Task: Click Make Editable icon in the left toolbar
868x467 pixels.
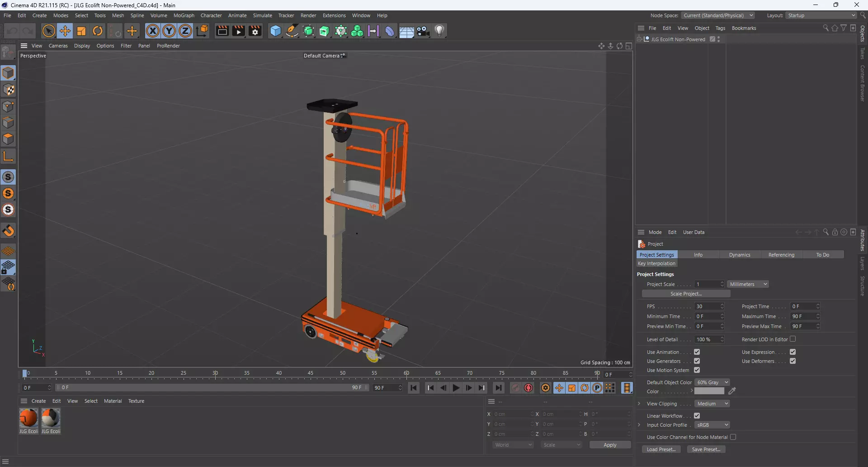Action: (x=8, y=53)
